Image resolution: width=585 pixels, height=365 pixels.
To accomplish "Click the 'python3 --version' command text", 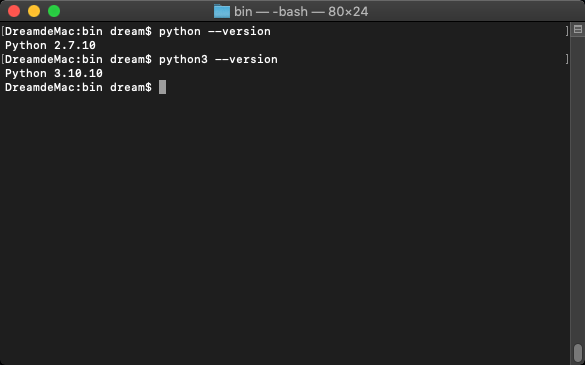I will [218, 59].
